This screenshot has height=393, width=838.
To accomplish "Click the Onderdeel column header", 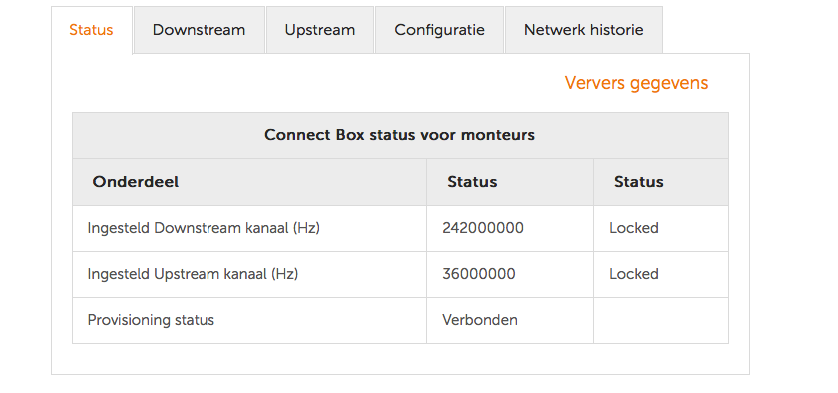I will tap(136, 182).
